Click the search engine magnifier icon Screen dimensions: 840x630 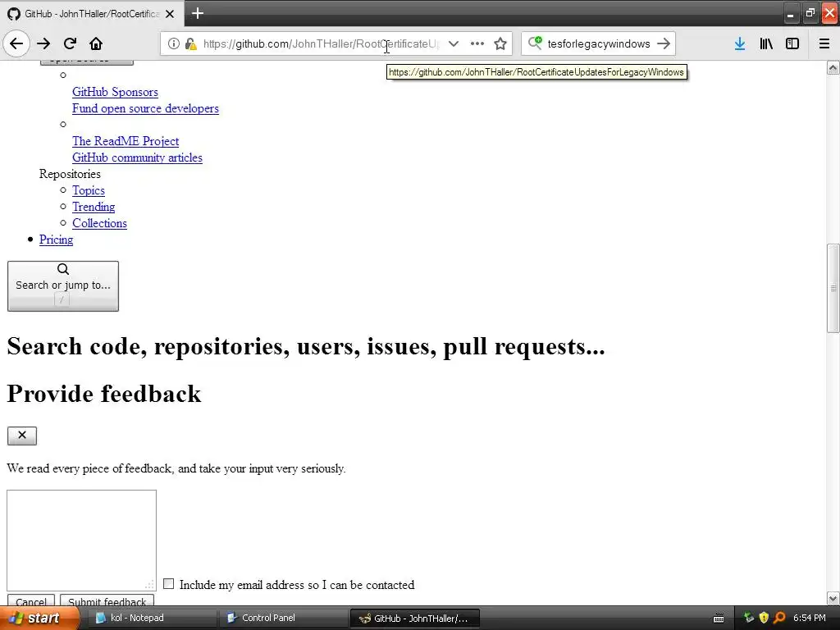[x=535, y=43]
